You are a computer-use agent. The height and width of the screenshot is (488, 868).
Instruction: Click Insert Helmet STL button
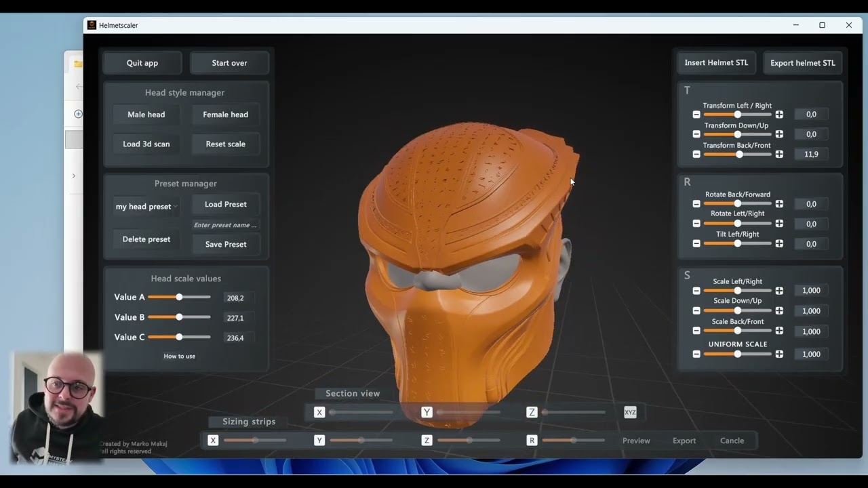click(x=716, y=62)
